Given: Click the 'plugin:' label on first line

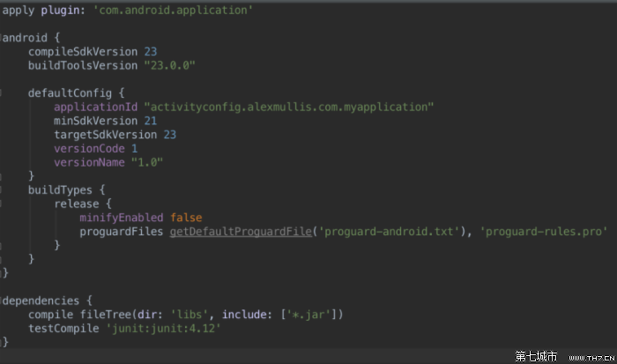Looking at the screenshot, I should tap(63, 11).
